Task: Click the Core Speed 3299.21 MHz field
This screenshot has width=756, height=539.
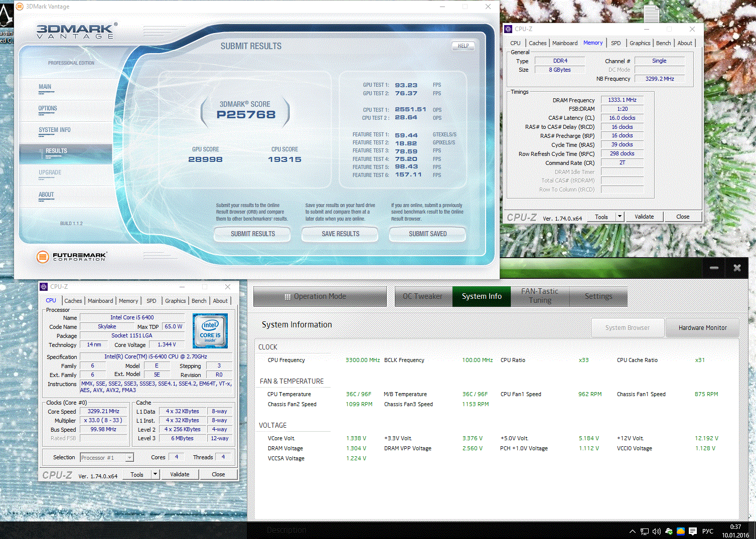Action: pyautogui.click(x=104, y=411)
